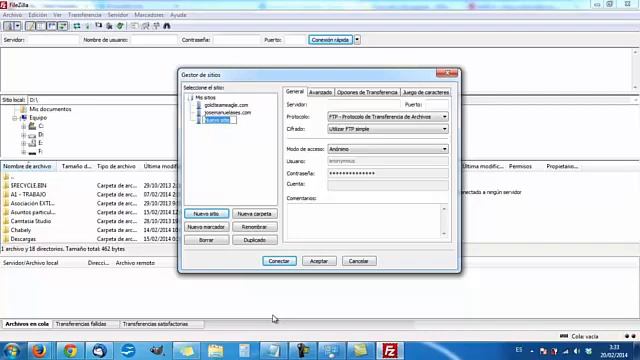Image resolution: width=640 pixels, height=360 pixels.
Task: Open the Transferencia menu
Action: (84, 15)
